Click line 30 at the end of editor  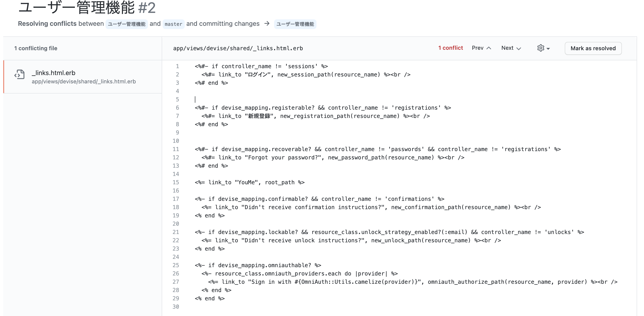click(225, 307)
